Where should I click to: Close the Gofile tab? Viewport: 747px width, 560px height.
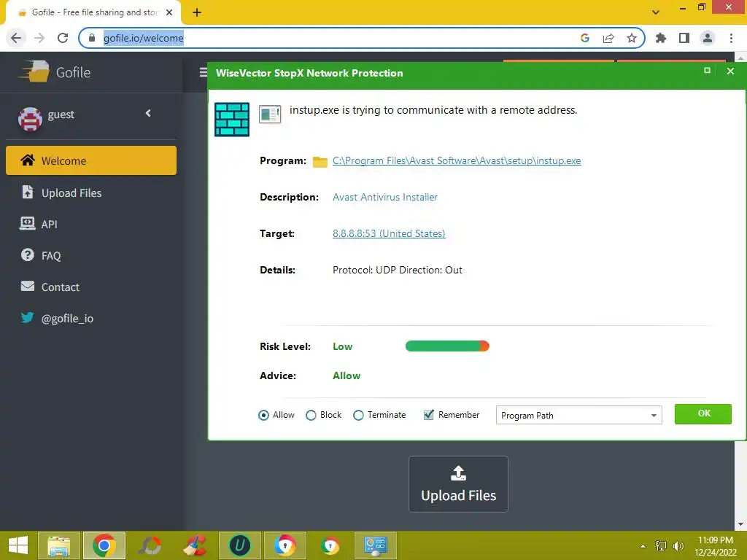pos(169,12)
